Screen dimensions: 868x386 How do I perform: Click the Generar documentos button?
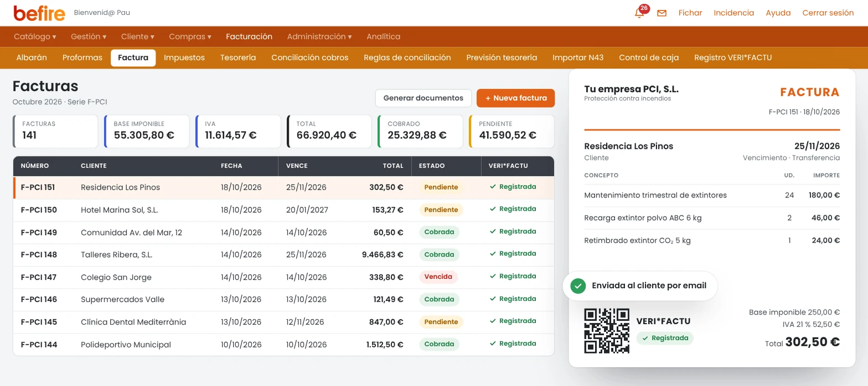pos(423,98)
